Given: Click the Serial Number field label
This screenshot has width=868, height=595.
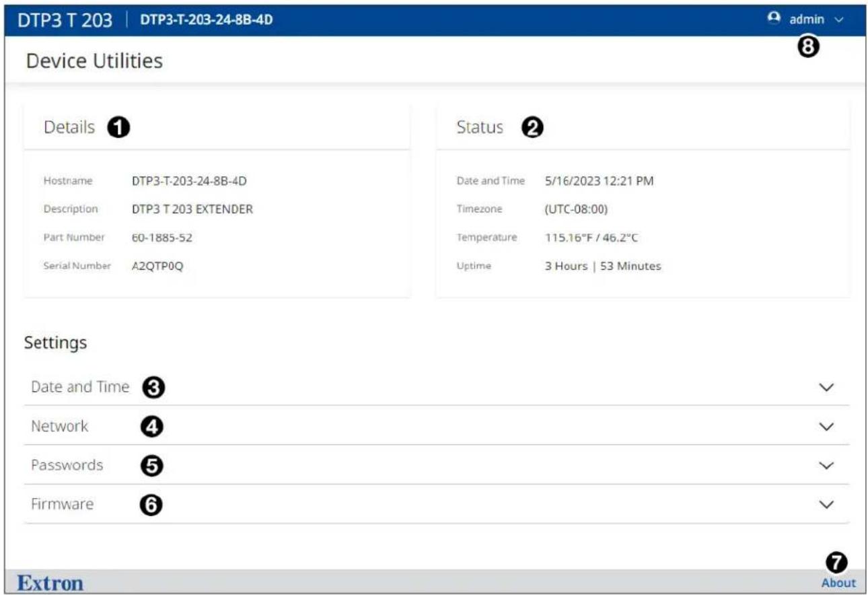Looking at the screenshot, I should pyautogui.click(x=77, y=266).
